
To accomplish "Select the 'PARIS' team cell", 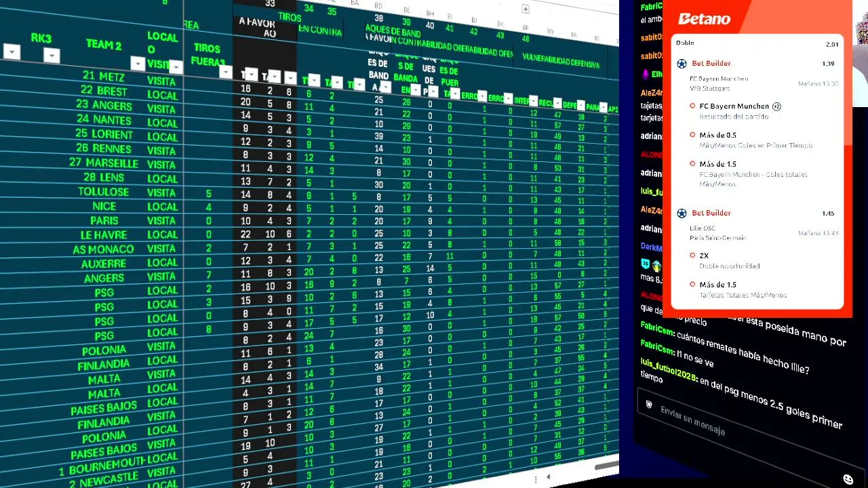I will [x=104, y=221].
